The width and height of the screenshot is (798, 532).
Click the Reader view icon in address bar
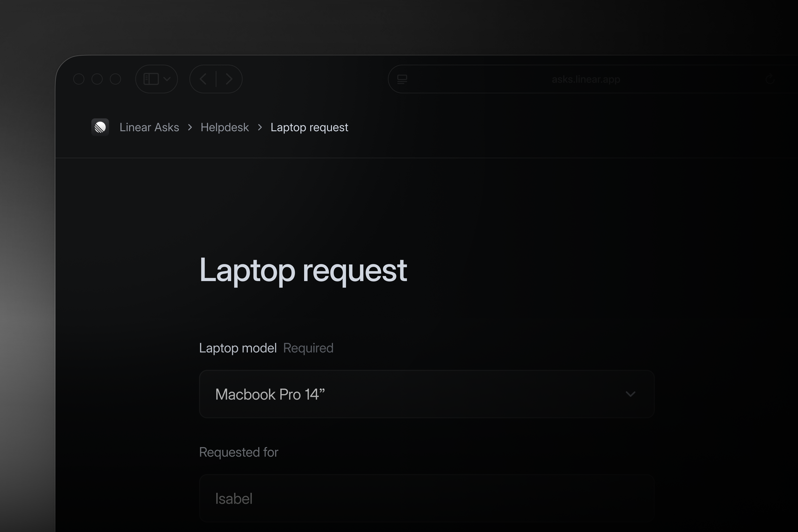402,79
